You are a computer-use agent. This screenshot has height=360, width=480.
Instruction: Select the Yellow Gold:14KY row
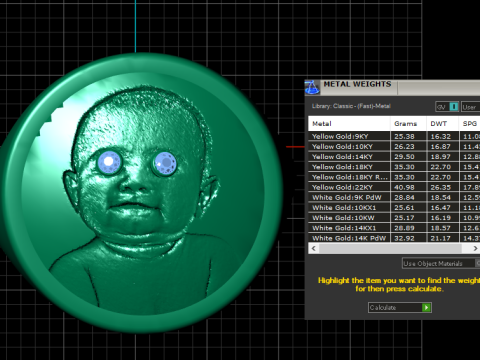[x=394, y=157]
